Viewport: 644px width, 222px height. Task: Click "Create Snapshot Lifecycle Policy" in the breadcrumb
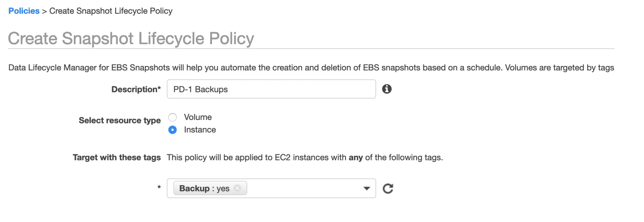click(x=110, y=11)
